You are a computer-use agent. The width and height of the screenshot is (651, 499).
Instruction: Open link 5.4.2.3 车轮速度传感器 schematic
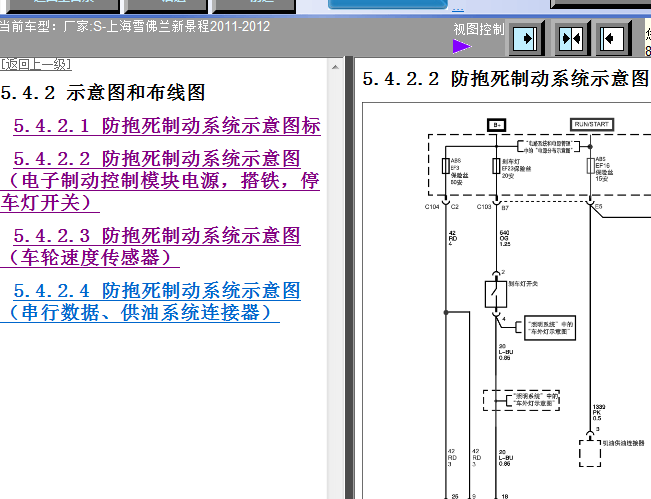(151, 247)
